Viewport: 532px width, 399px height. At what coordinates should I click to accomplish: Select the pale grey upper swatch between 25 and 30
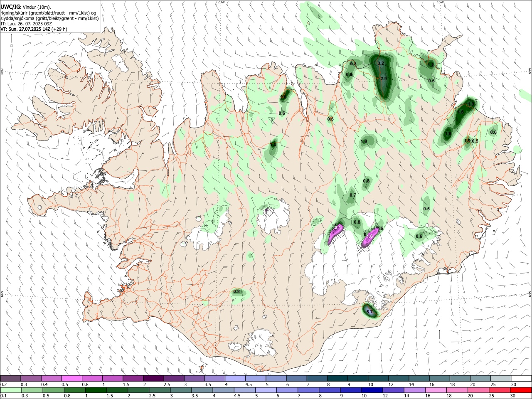[501, 379]
